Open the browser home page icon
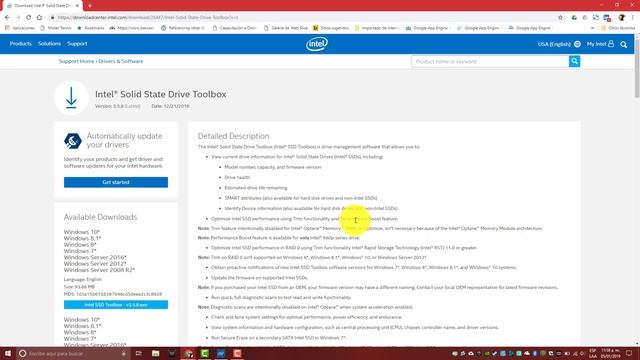Image resolution: width=640 pixels, height=360 pixels. (x=39, y=18)
